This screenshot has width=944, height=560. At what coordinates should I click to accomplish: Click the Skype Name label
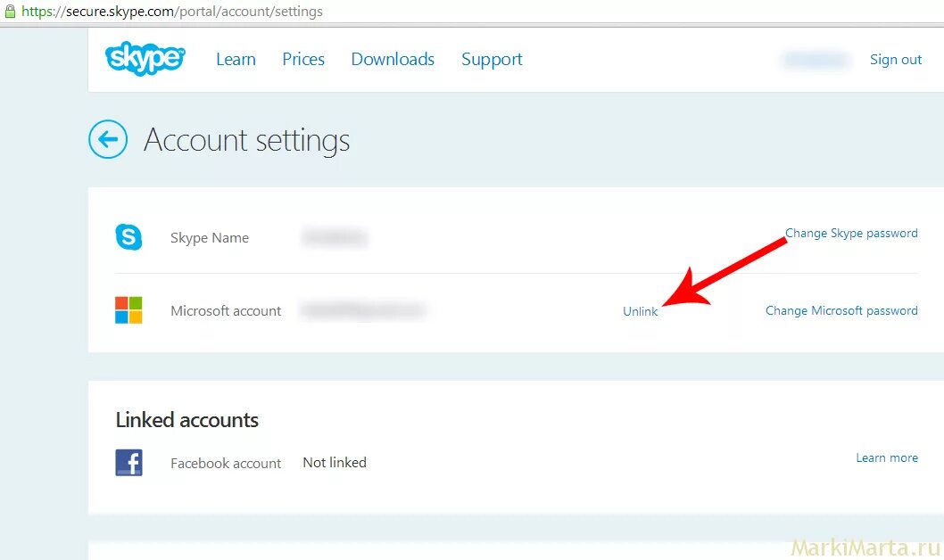point(210,237)
